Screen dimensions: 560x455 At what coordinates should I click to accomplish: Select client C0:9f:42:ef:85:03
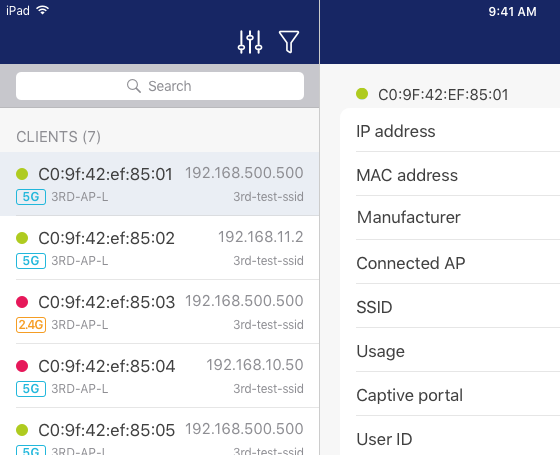(160, 312)
